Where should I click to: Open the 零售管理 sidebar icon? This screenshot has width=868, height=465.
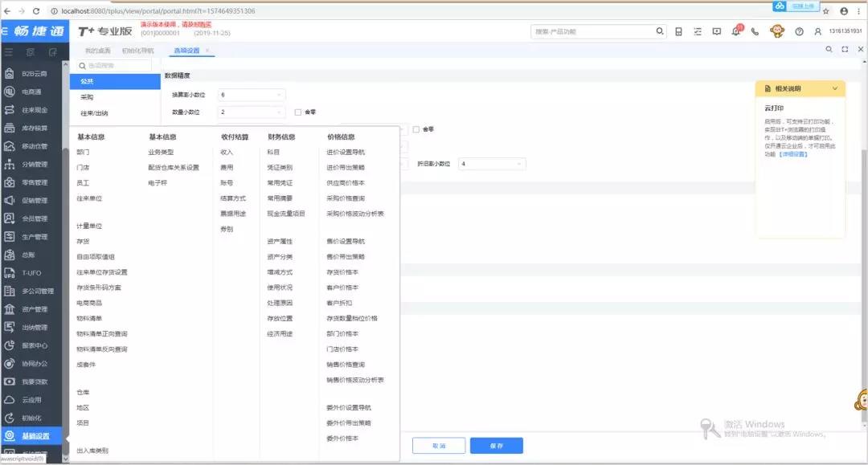pyautogui.click(x=10, y=182)
